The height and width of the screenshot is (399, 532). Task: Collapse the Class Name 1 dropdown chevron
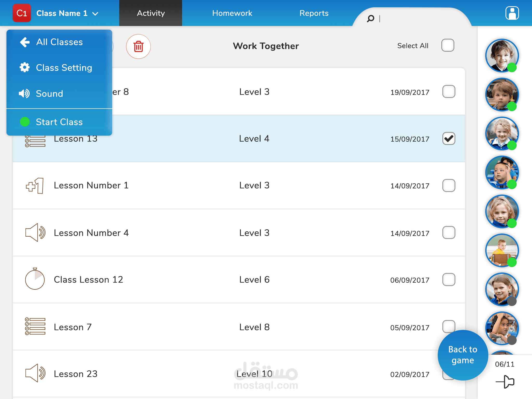click(95, 14)
